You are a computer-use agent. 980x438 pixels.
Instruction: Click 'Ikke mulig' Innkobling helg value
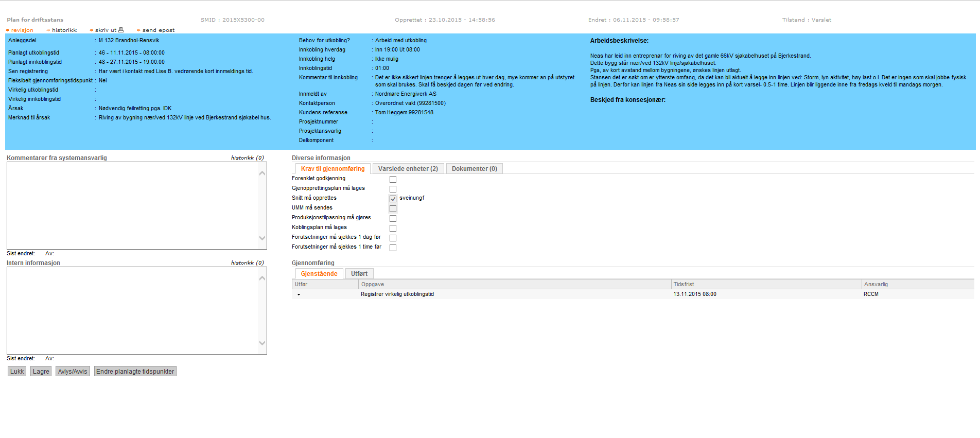pos(387,59)
